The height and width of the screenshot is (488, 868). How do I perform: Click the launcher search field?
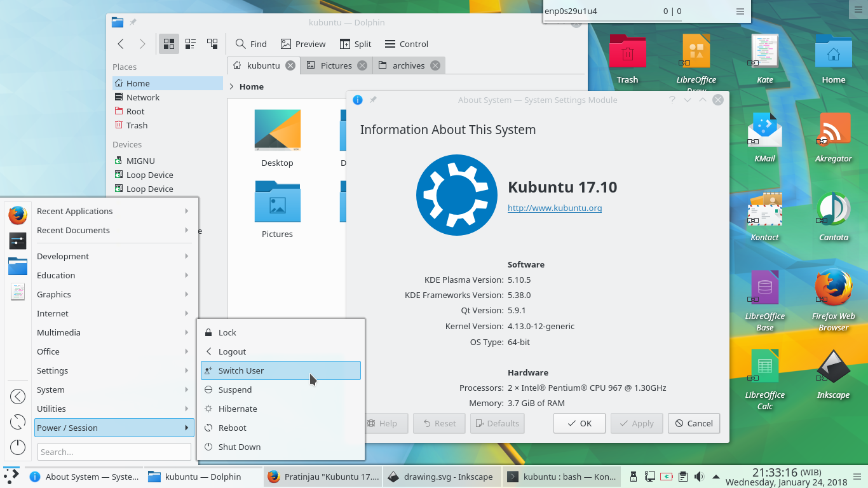pyautogui.click(x=114, y=451)
